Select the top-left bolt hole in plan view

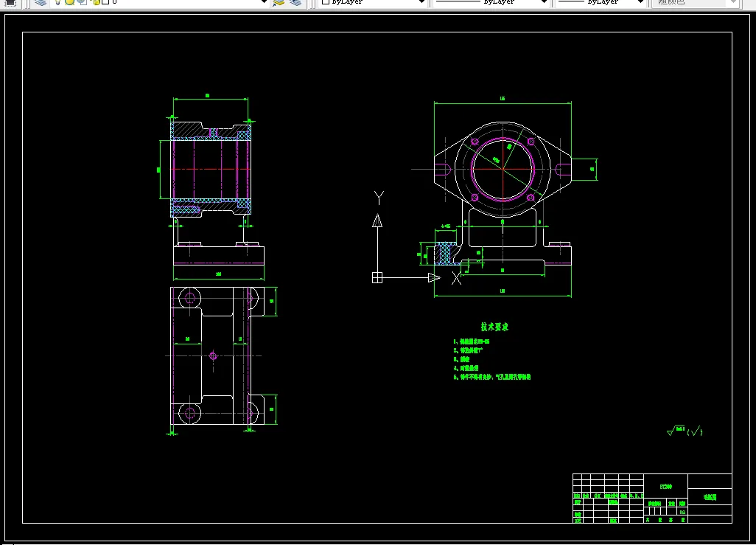[189, 299]
